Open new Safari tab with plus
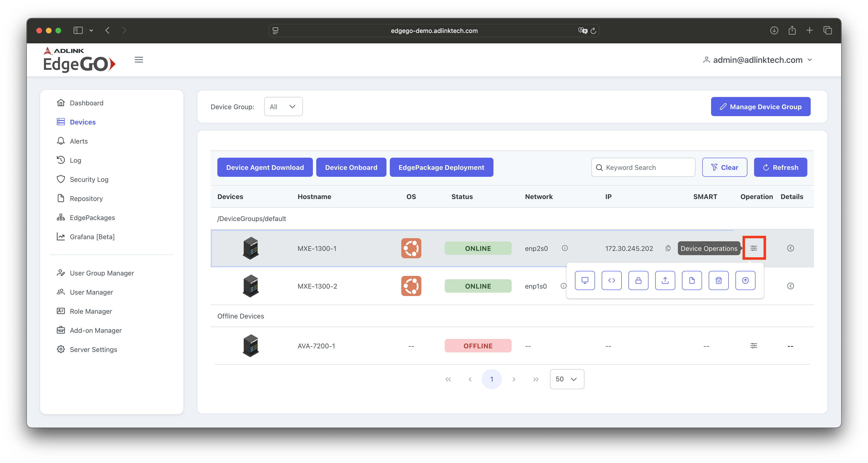Viewport: 868px width, 463px height. (x=809, y=30)
